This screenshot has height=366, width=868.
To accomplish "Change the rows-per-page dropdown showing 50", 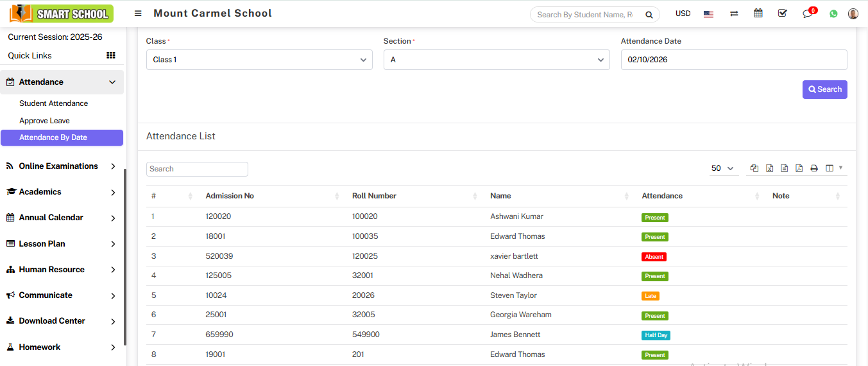I will [x=722, y=168].
